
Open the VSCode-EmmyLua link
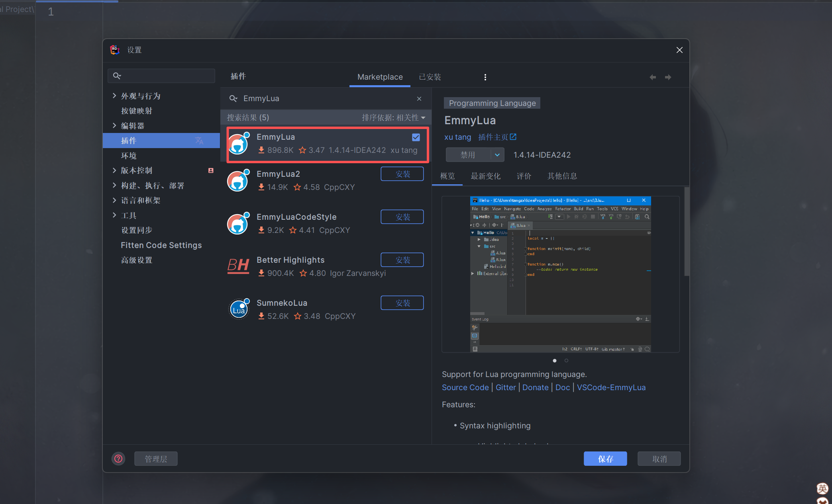pyautogui.click(x=611, y=387)
